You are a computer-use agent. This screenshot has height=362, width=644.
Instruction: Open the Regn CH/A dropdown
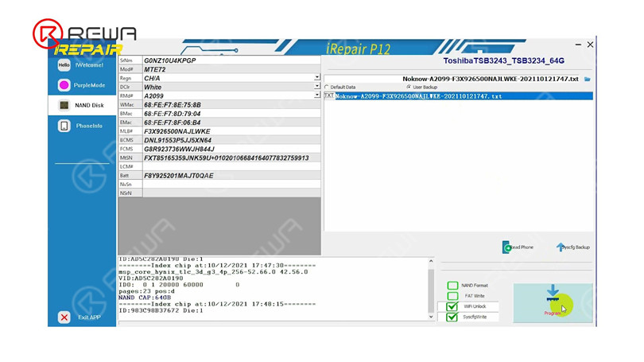[x=317, y=77]
